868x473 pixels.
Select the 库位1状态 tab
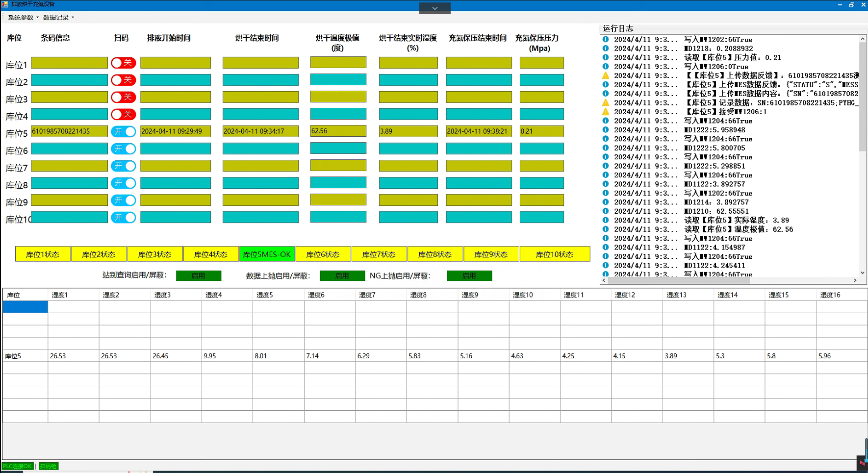pos(43,254)
